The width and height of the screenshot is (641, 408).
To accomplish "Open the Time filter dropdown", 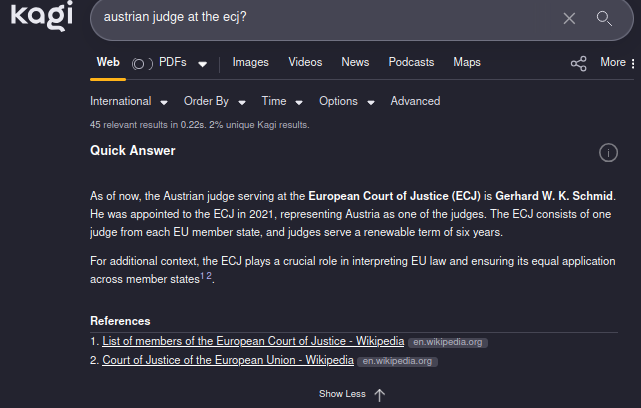I will (282, 101).
